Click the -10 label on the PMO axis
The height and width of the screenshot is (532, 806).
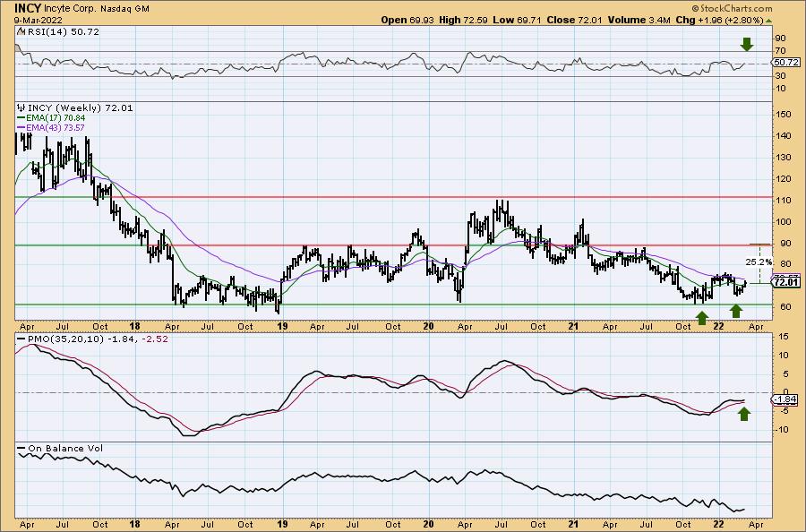coord(784,429)
